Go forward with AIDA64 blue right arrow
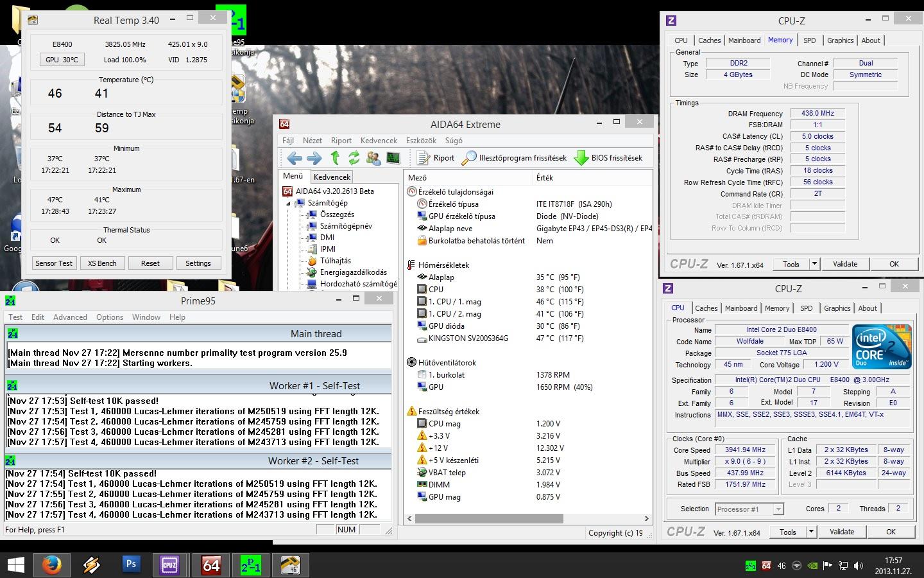The image size is (924, 578). 314,158
